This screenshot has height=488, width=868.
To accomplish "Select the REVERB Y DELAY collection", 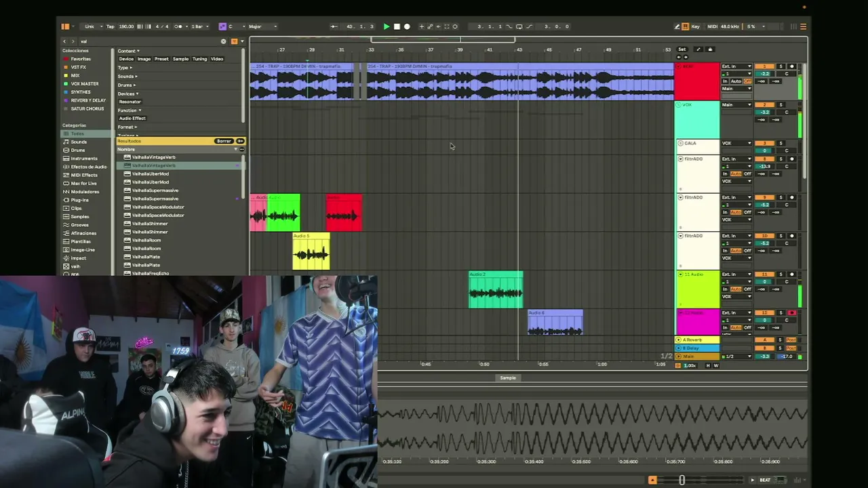I will (x=88, y=100).
